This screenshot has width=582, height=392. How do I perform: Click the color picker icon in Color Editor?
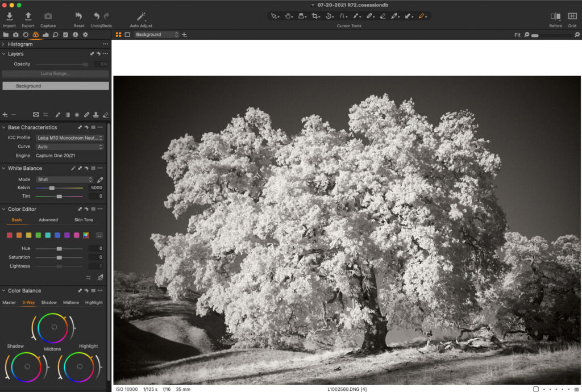pyautogui.click(x=100, y=277)
